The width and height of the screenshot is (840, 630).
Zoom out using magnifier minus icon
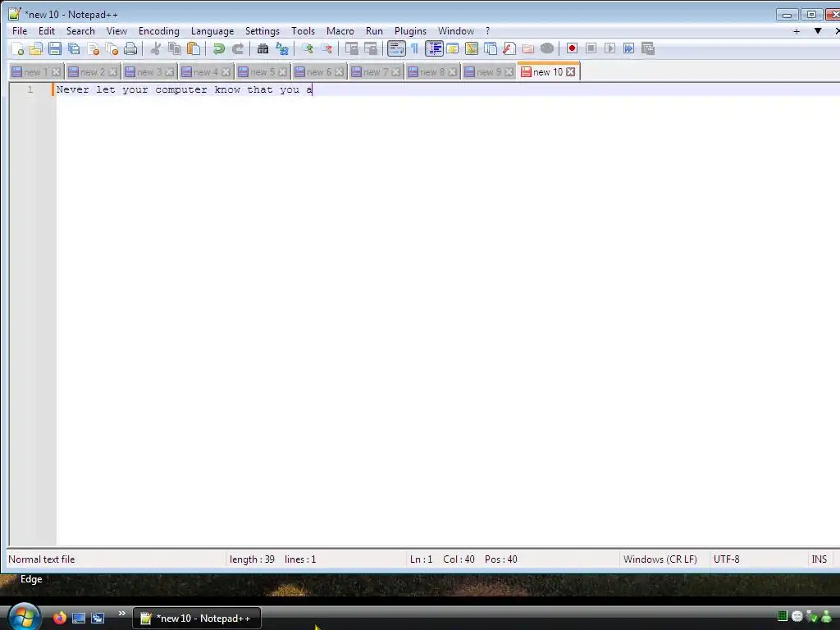[x=326, y=48]
